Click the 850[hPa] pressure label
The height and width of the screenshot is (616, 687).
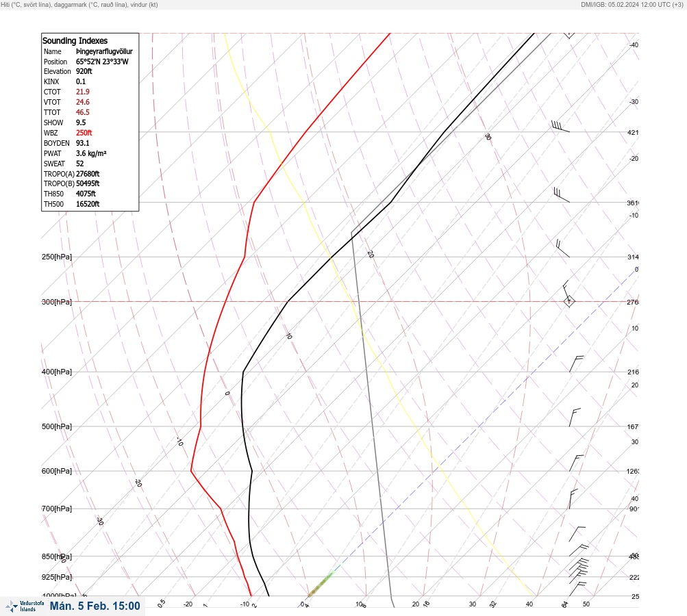(57, 556)
